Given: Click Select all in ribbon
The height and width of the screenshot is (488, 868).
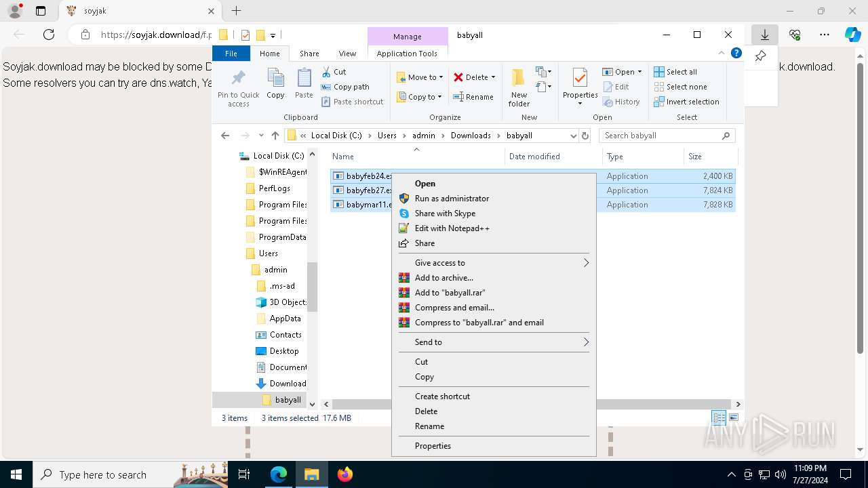Looking at the screenshot, I should (675, 72).
